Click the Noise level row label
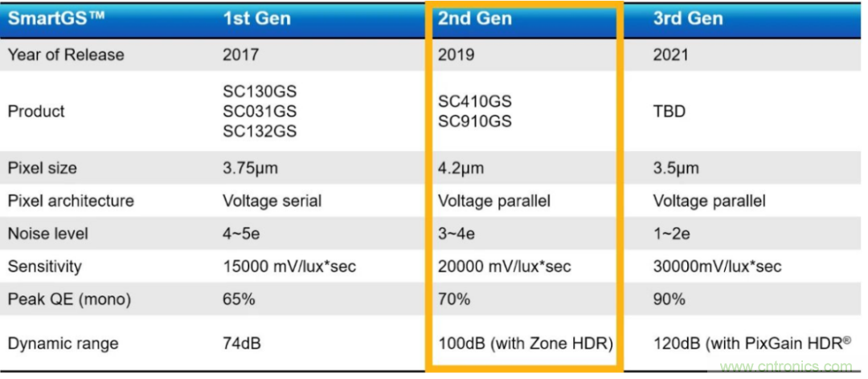Screen dimensions: 868x379 (x=47, y=234)
